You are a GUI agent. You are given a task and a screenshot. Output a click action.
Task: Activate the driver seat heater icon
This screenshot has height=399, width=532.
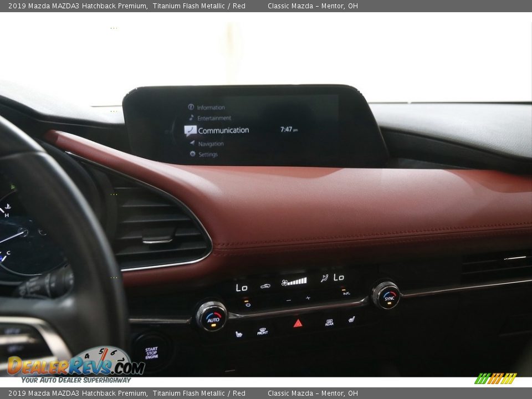[238, 334]
